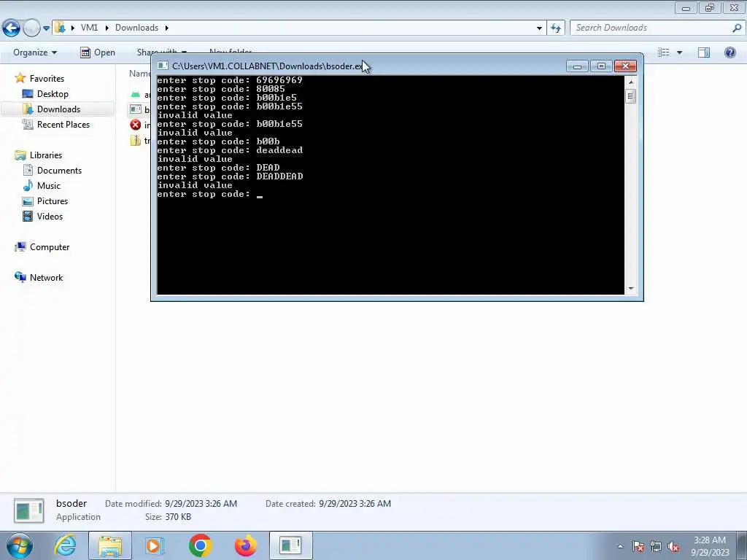Open the Organize menu
Viewport: 747px width, 560px height.
(x=35, y=52)
